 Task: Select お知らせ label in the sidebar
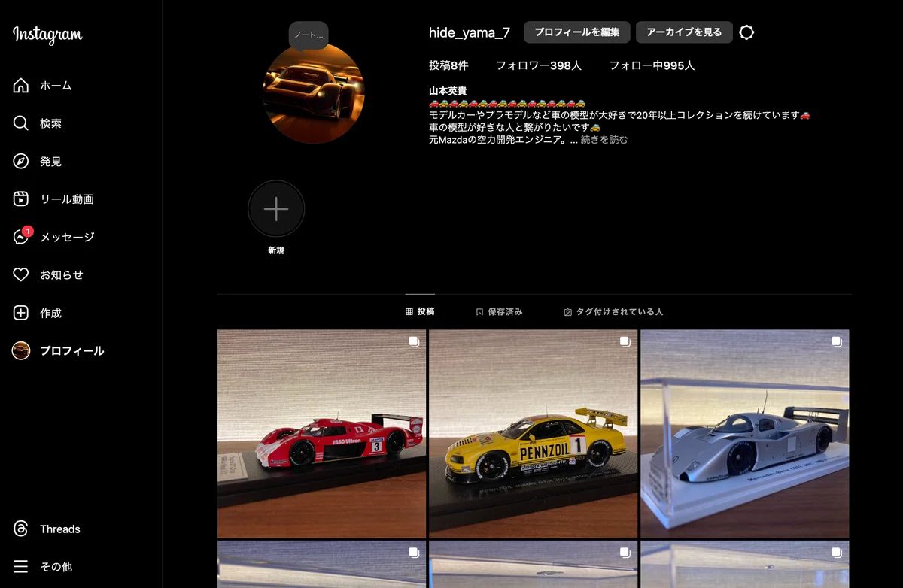click(62, 275)
